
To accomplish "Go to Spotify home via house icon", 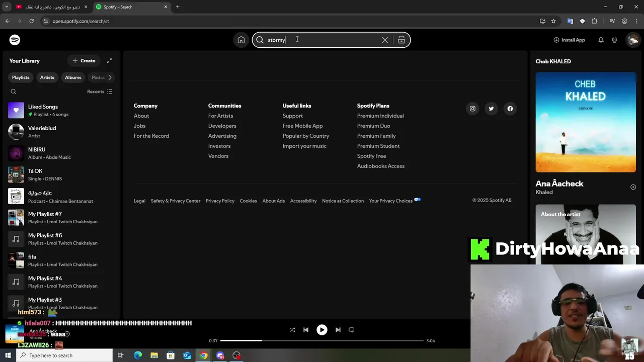I will click(x=241, y=40).
